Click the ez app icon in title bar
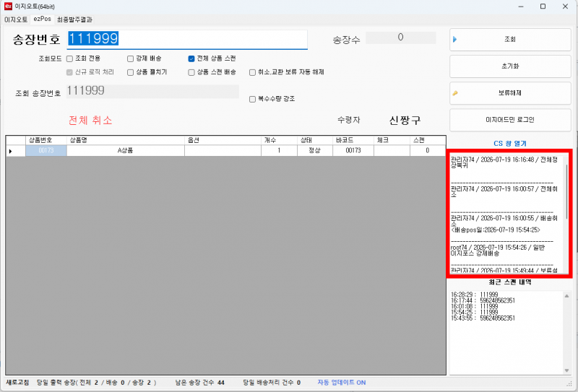The width and height of the screenshot is (578, 392). (x=8, y=6)
